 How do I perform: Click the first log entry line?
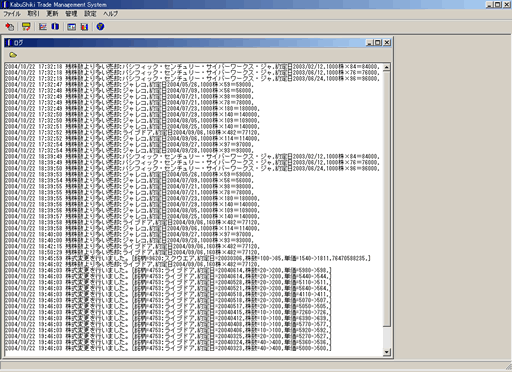click(192, 66)
